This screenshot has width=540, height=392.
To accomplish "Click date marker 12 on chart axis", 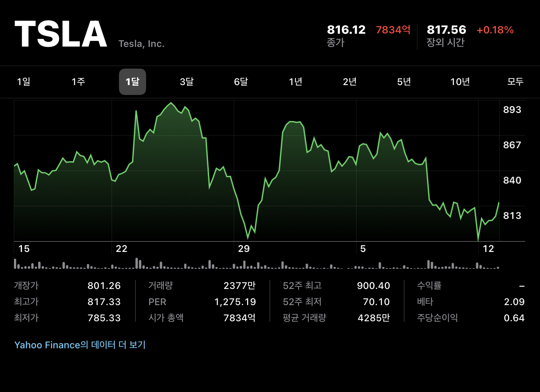I will (488, 249).
